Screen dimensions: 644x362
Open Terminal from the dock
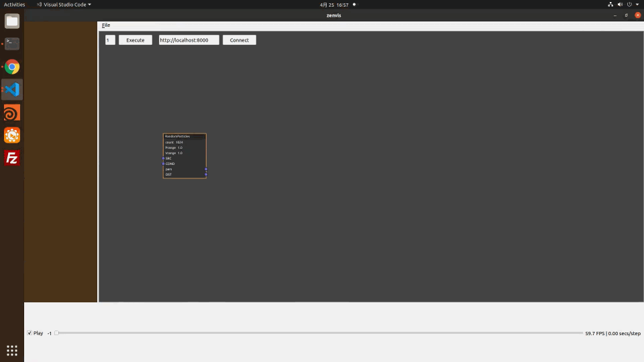tap(12, 44)
